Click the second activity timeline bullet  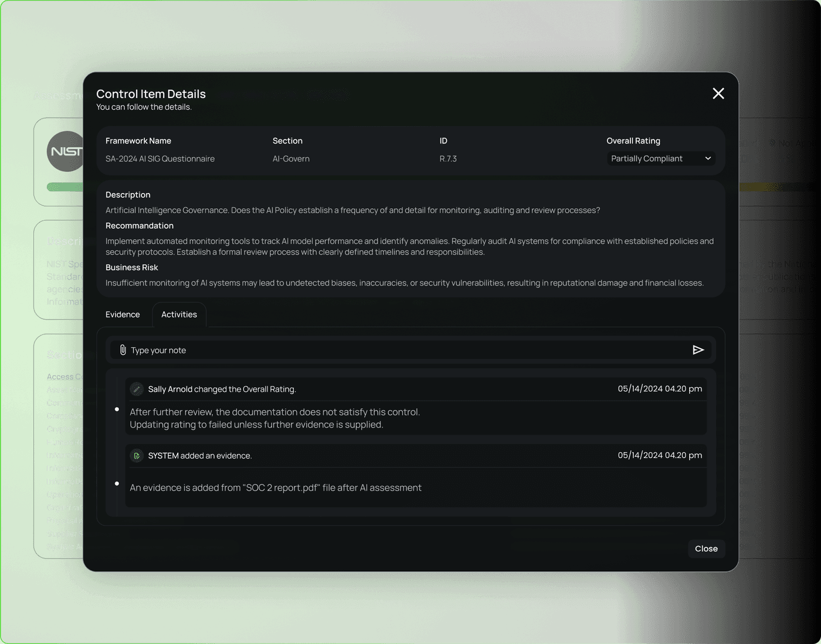coord(117,484)
